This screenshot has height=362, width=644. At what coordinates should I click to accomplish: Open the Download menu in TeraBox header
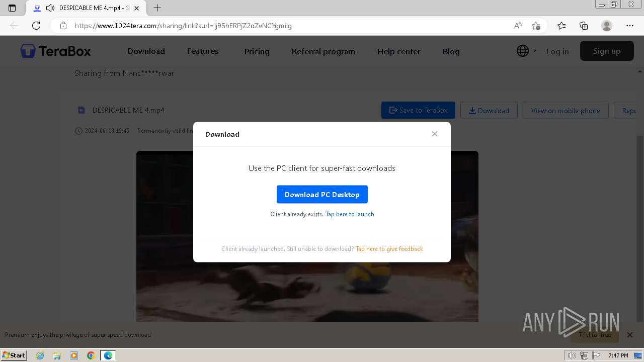146,51
